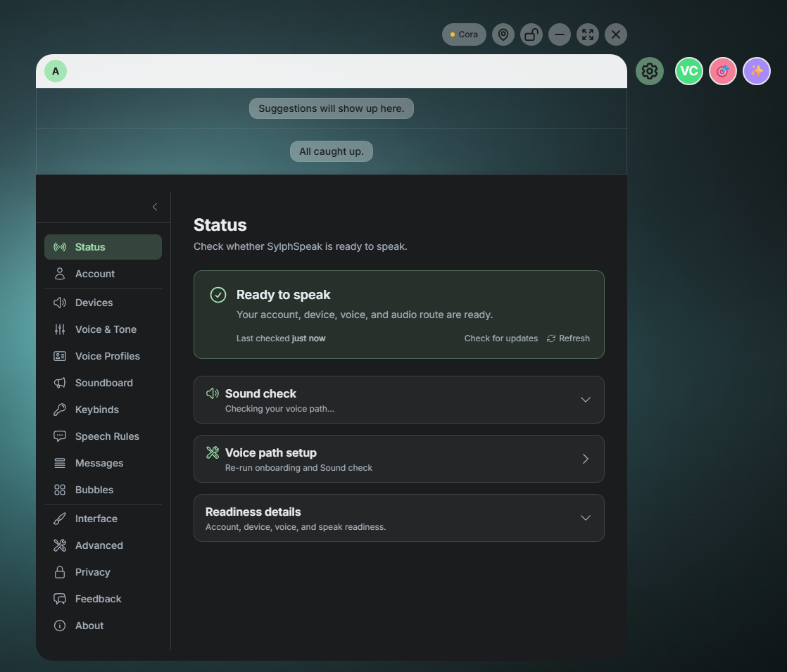Go to Advanced settings
Image resolution: width=787 pixels, height=672 pixels.
(x=103, y=545)
